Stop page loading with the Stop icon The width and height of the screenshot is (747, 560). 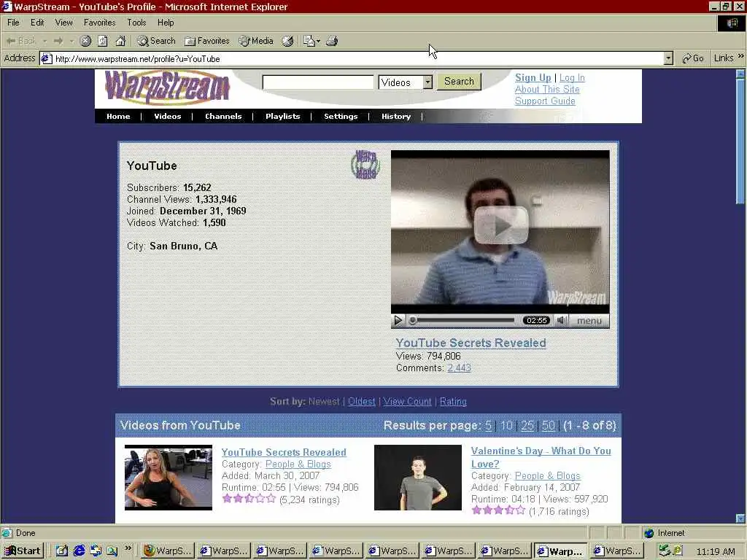(86, 41)
